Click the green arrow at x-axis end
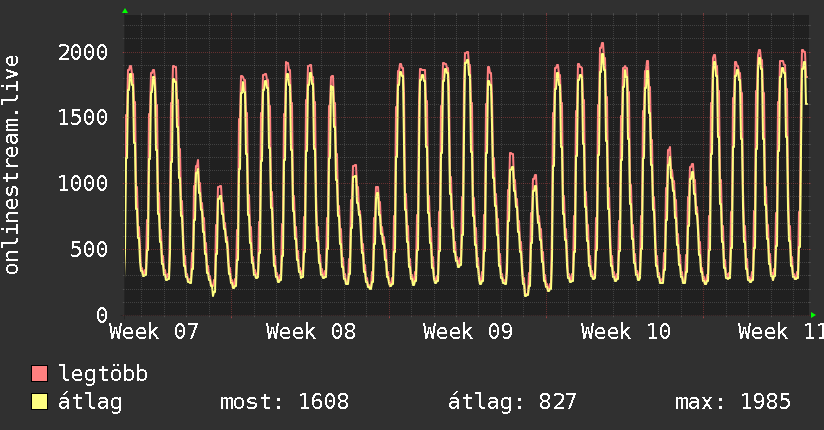 [x=813, y=315]
